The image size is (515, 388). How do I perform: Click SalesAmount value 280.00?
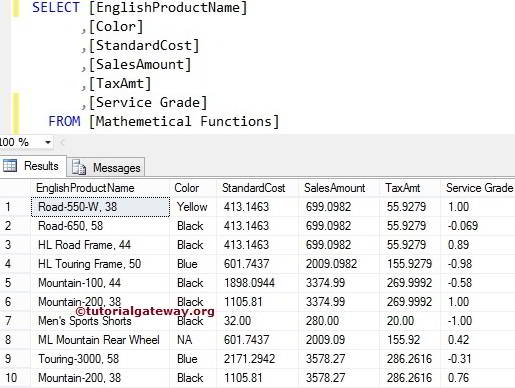[x=339, y=321]
